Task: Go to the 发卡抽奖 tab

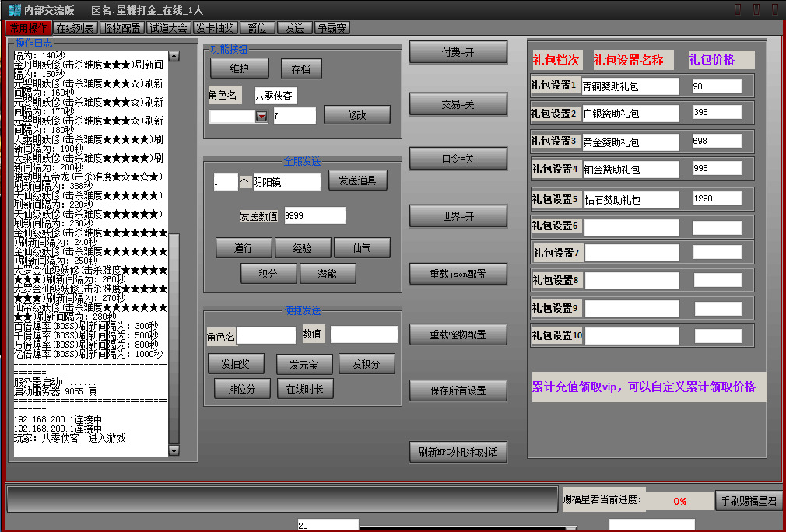Action: click(x=215, y=28)
